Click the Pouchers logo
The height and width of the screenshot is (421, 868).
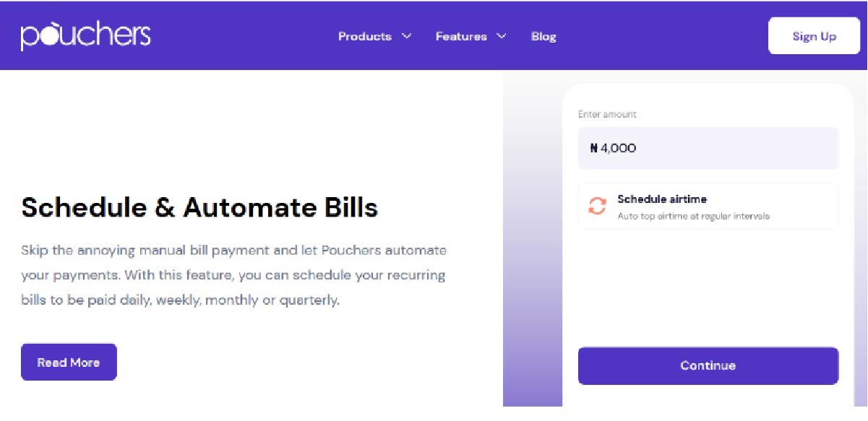coord(85,35)
